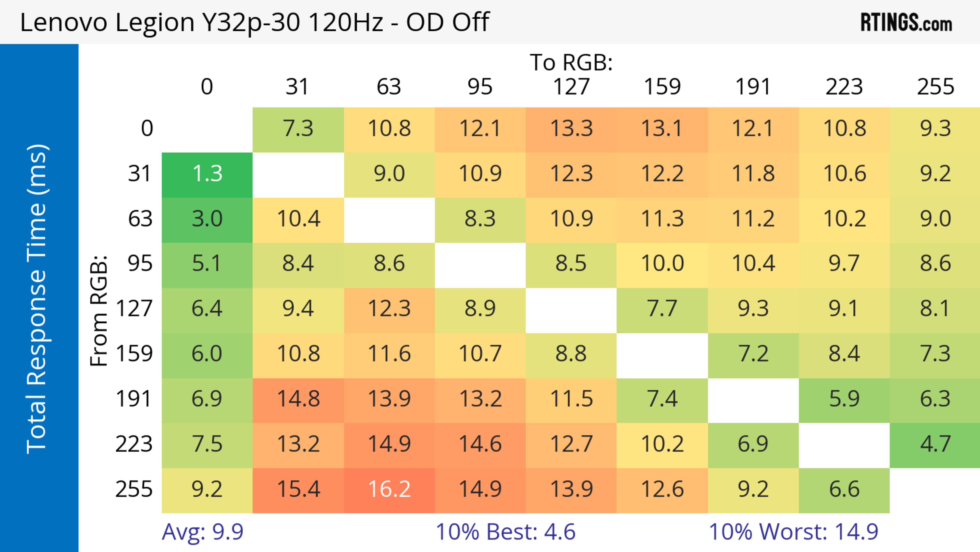Screen dimensions: 980x552
Task: Select the 'Total Response Time (ms)' axis label
Action: (x=37, y=299)
